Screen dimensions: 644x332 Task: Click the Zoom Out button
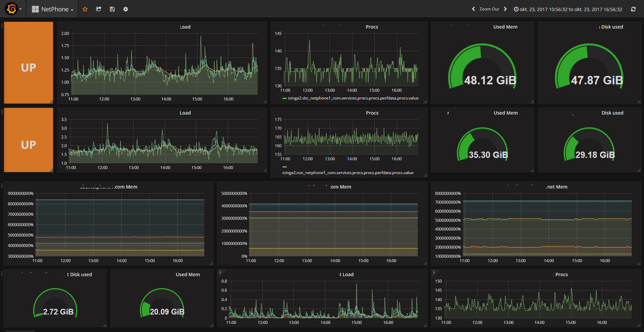pyautogui.click(x=489, y=9)
